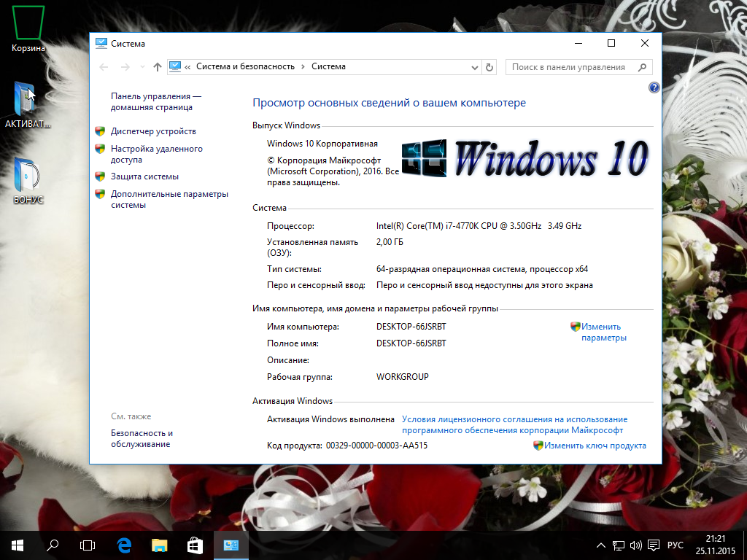Maximize the Система window
Viewport: 747px width, 560px height.
coord(611,43)
